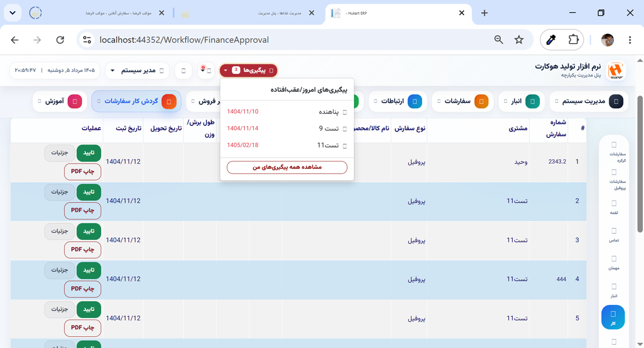Open the لقمه sidebar item
The image size is (644, 348).
point(614,207)
